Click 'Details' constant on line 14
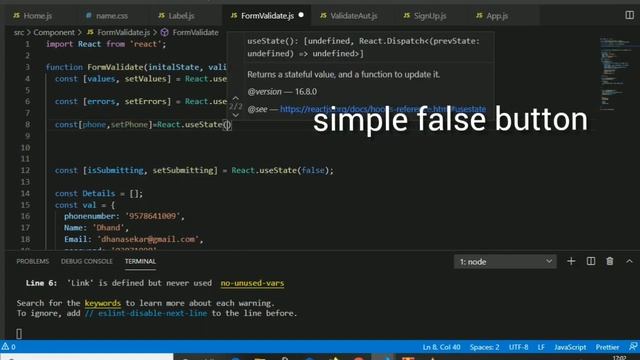Image resolution: width=640 pixels, height=360 pixels. tap(98, 193)
